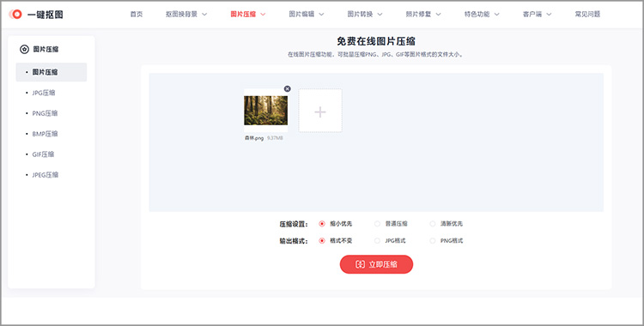Select JPG压缩 in the sidebar

click(44, 93)
